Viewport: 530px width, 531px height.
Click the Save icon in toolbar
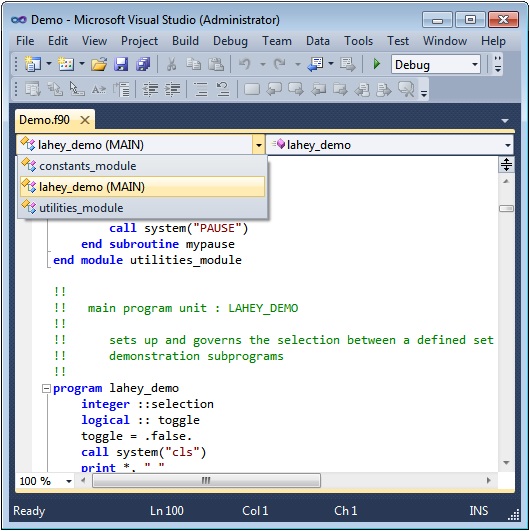pos(121,64)
